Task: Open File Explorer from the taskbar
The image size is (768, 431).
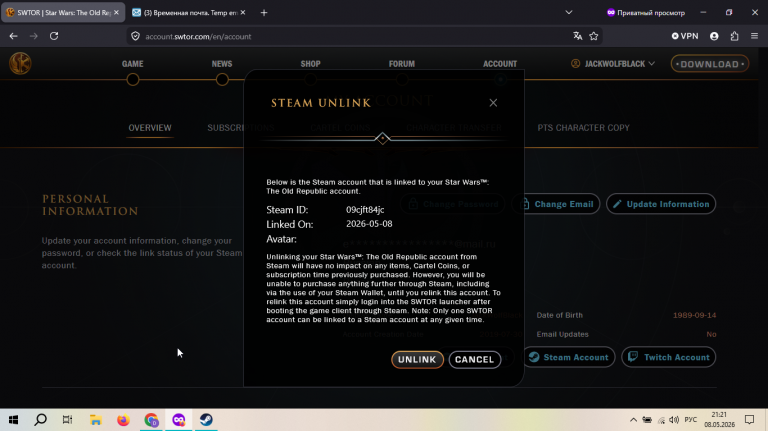Action: click(x=96, y=420)
